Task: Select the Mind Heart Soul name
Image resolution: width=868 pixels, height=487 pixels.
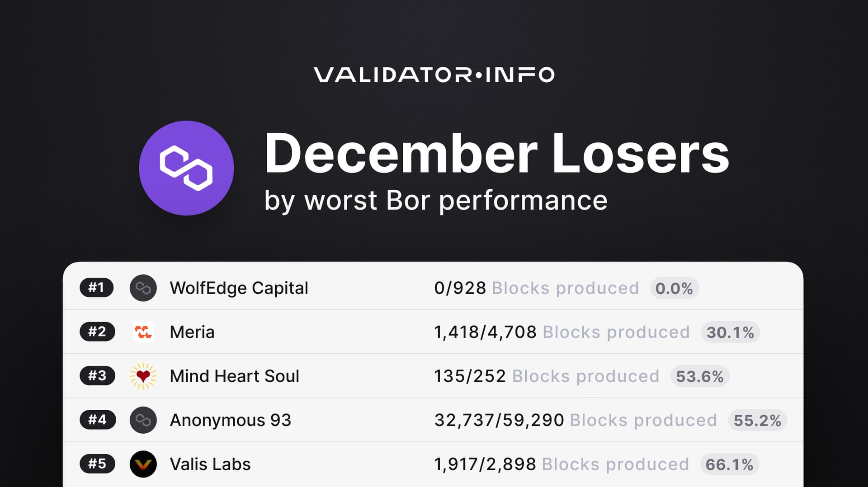Action: point(234,376)
